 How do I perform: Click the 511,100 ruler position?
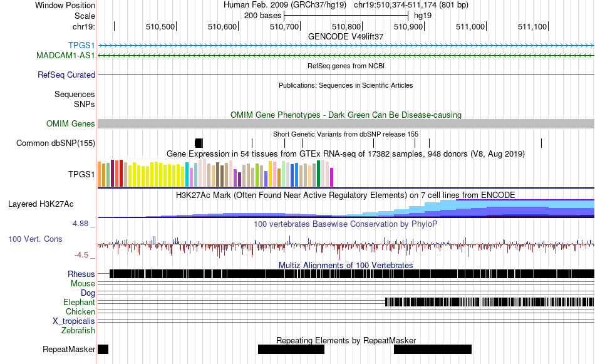[x=532, y=26]
